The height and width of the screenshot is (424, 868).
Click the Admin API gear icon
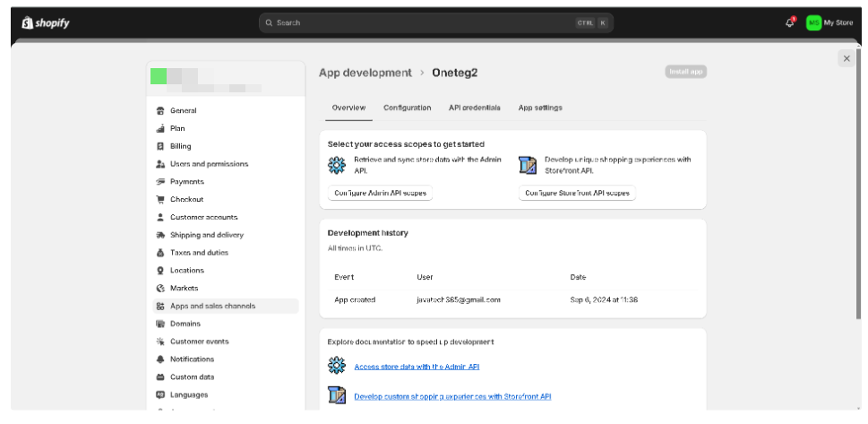tap(337, 165)
